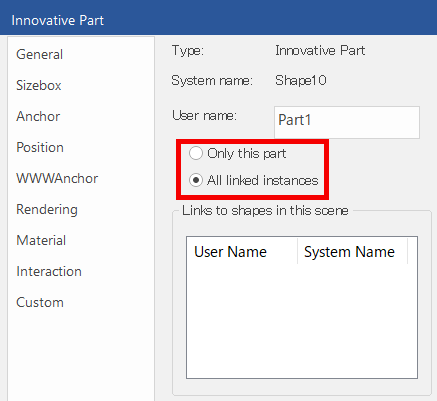Viewport: 437px width, 401px height.
Task: Click the User name field containing Part1
Action: 347,122
